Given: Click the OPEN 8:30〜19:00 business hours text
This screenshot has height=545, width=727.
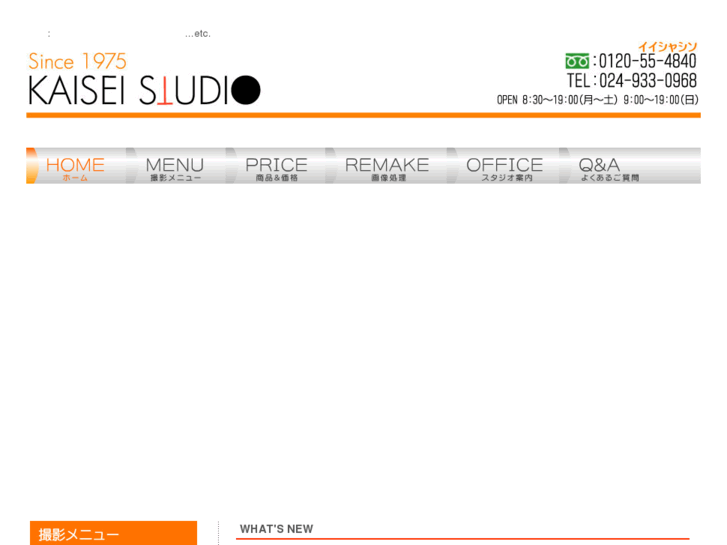Looking at the screenshot, I should pyautogui.click(x=598, y=100).
